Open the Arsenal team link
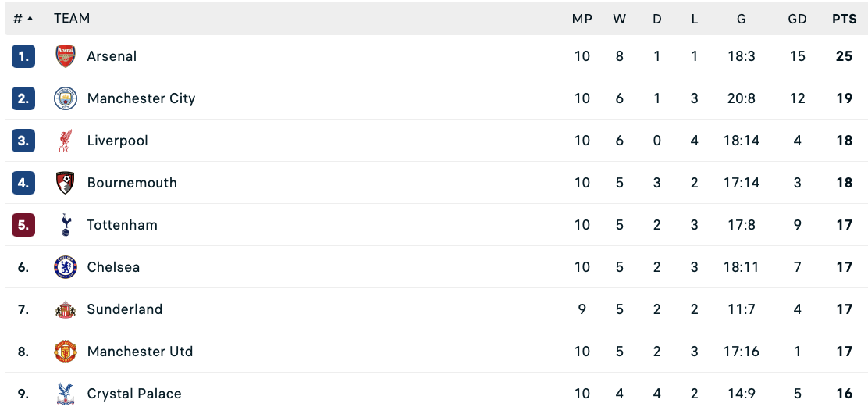The width and height of the screenshot is (868, 414). coord(112,56)
